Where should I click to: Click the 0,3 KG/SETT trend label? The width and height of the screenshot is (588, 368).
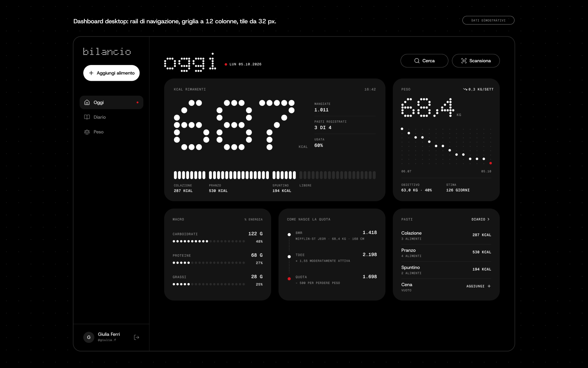(481, 89)
